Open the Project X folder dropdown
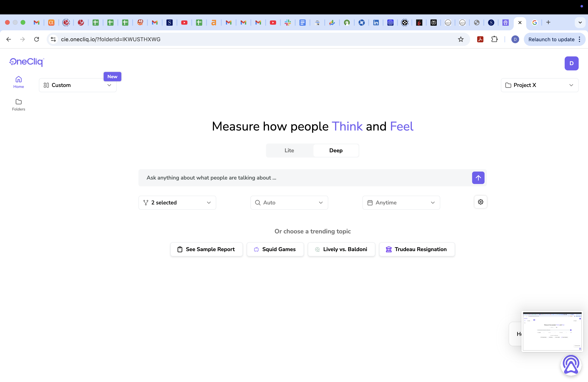This screenshot has width=588, height=382. pyautogui.click(x=539, y=85)
